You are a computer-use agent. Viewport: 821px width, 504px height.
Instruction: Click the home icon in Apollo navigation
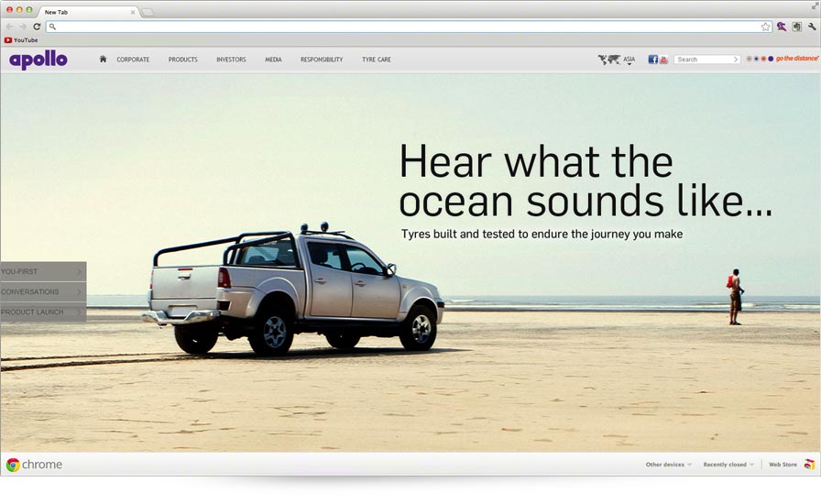coord(103,59)
